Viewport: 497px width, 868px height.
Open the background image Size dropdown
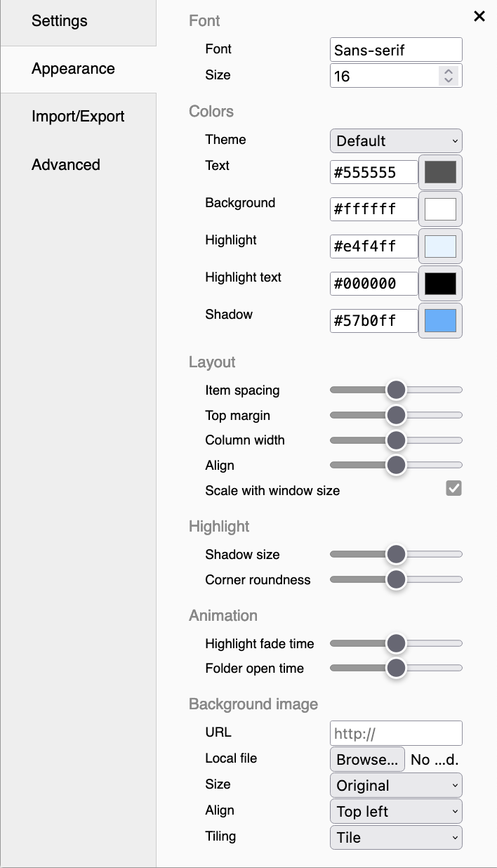tap(396, 785)
